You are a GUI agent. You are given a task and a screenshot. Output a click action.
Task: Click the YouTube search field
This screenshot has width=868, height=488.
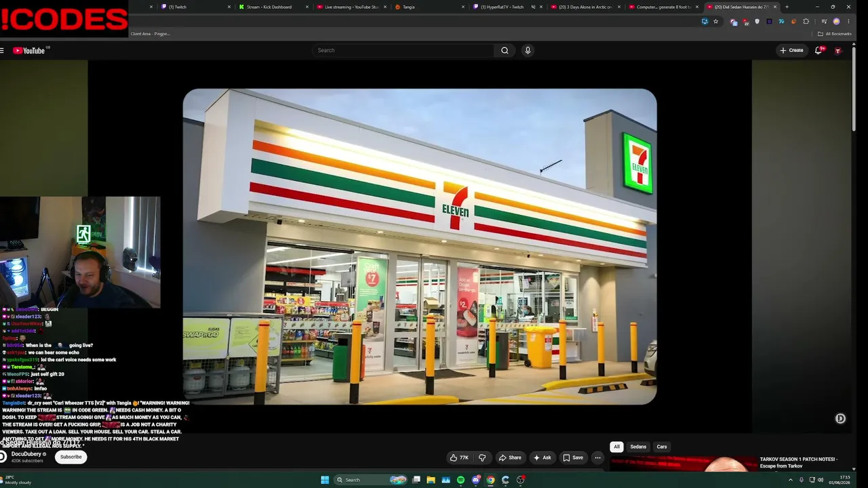pyautogui.click(x=403, y=50)
